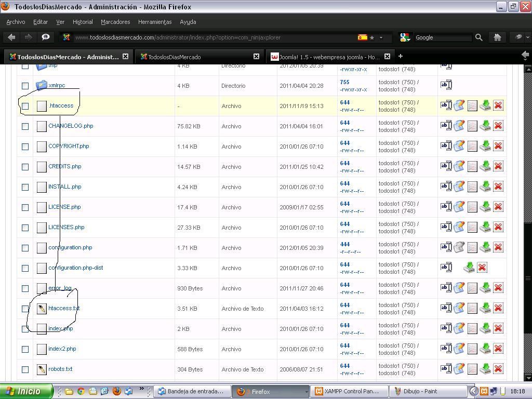Screen dimensions: 532x399
Task: Click the edit icon for htaccess.txt
Action: tap(459, 308)
